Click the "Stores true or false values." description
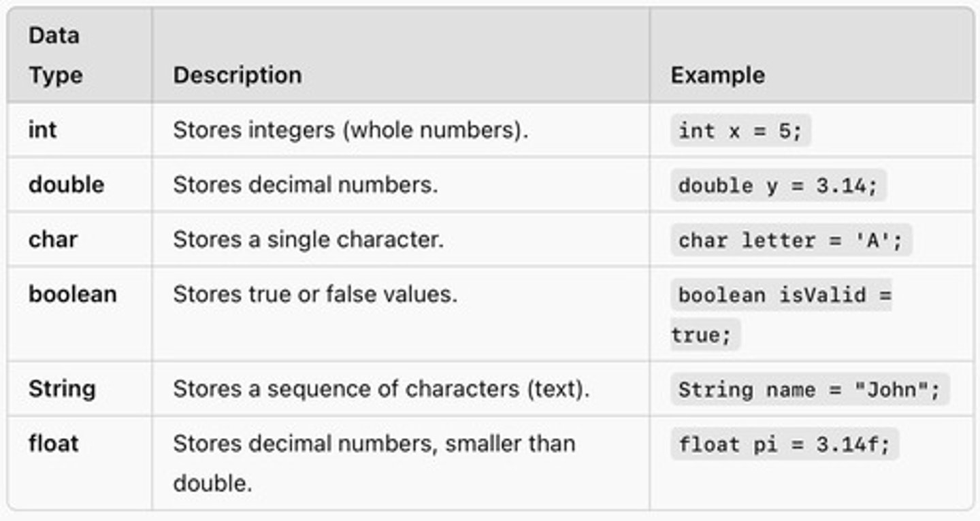The width and height of the screenshot is (980, 521). (314, 294)
